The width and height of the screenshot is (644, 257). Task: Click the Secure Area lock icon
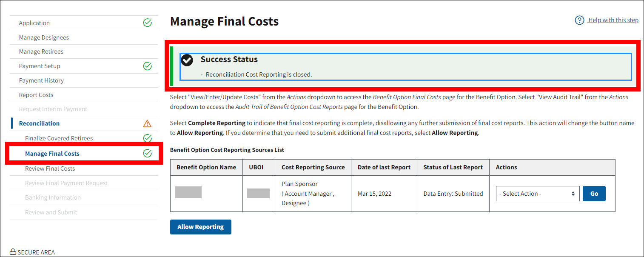pos(13,252)
